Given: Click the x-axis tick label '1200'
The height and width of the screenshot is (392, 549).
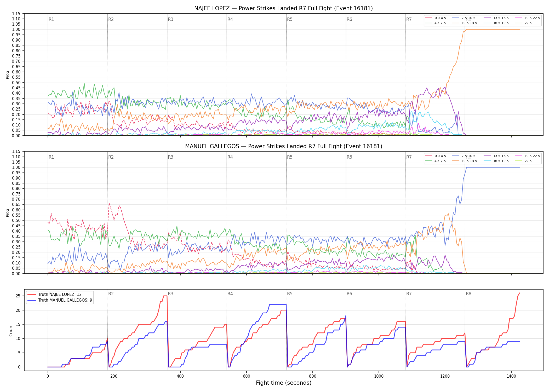Looking at the screenshot, I should pyautogui.click(x=445, y=376).
